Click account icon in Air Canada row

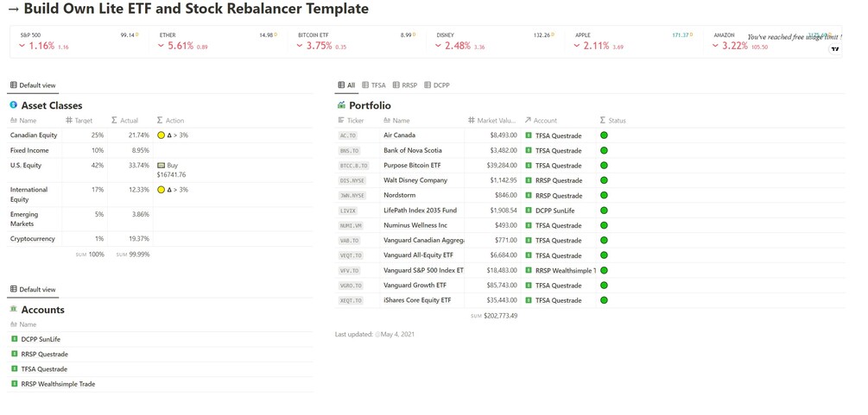[529, 135]
